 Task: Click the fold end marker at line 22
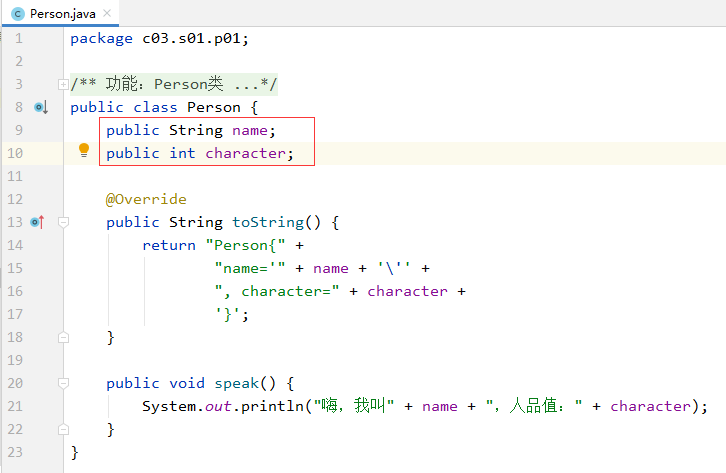click(x=63, y=429)
